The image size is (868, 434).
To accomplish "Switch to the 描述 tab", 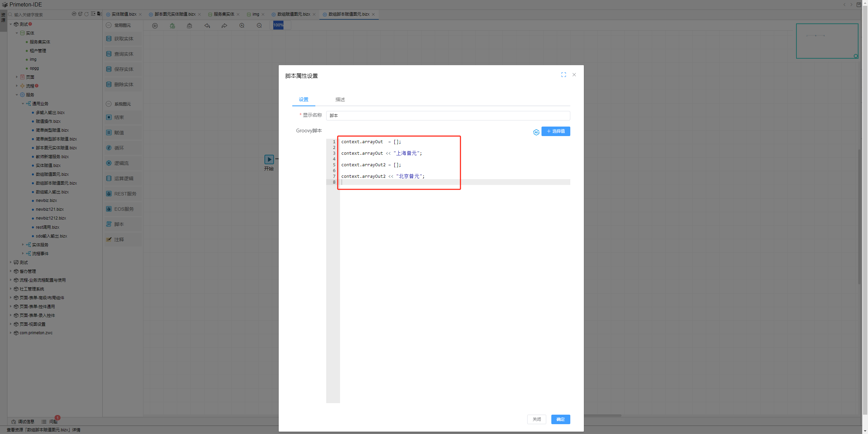I will [x=340, y=99].
